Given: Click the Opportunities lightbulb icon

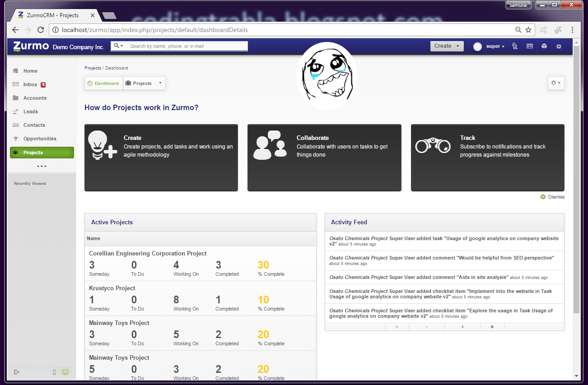Looking at the screenshot, I should (x=16, y=139).
